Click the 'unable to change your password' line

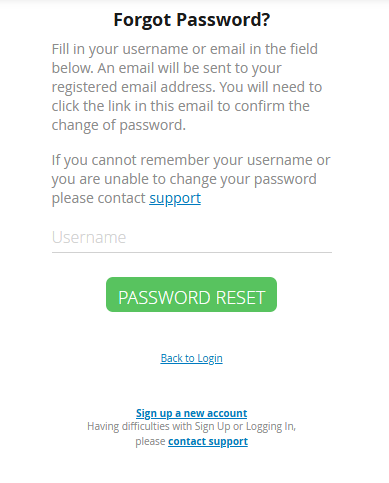tap(184, 179)
